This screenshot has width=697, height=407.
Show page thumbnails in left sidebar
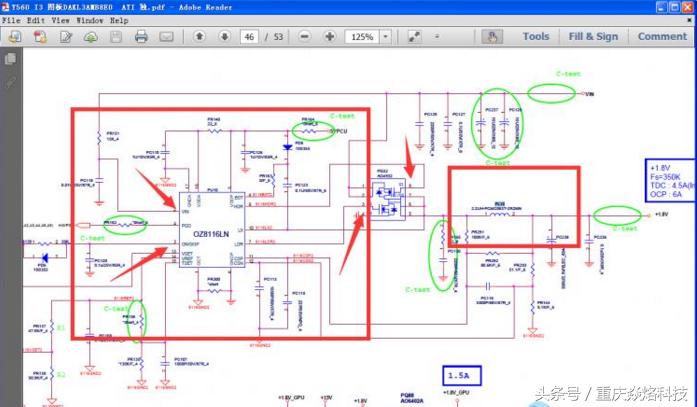tap(11, 60)
